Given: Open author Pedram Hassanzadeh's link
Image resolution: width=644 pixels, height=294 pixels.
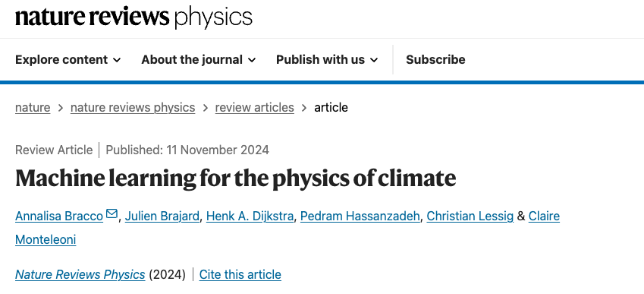Looking at the screenshot, I should (x=360, y=216).
